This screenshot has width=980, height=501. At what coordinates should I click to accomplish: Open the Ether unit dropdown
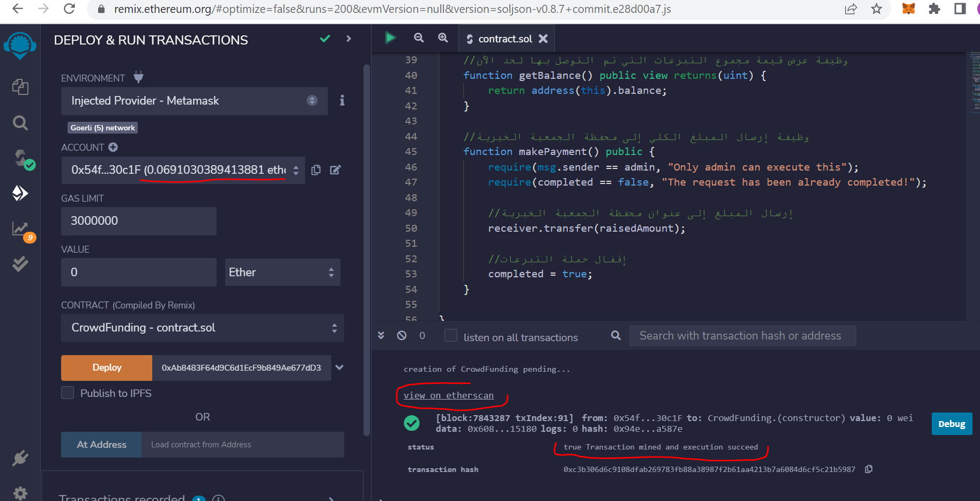click(x=283, y=272)
